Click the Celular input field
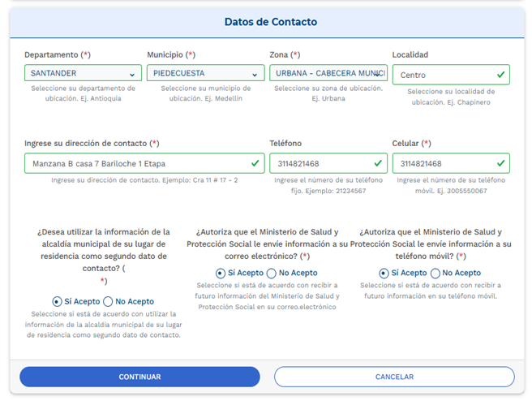 (x=451, y=163)
